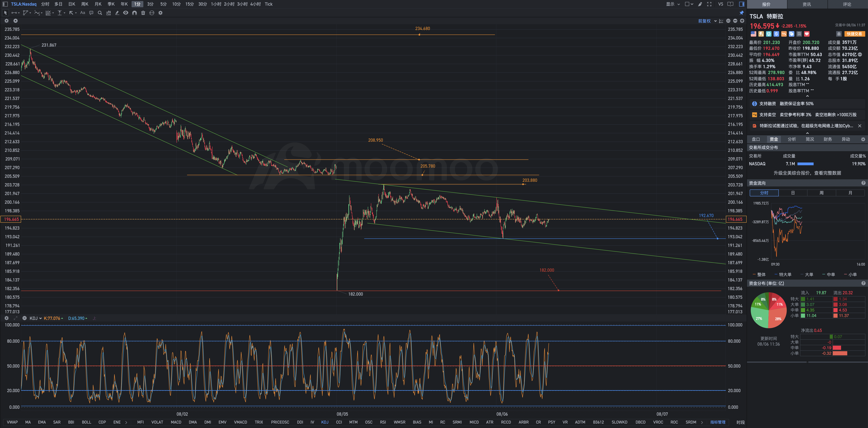The image size is (868, 428).
Task: Open the chart layout square dropdown
Action: point(689,4)
